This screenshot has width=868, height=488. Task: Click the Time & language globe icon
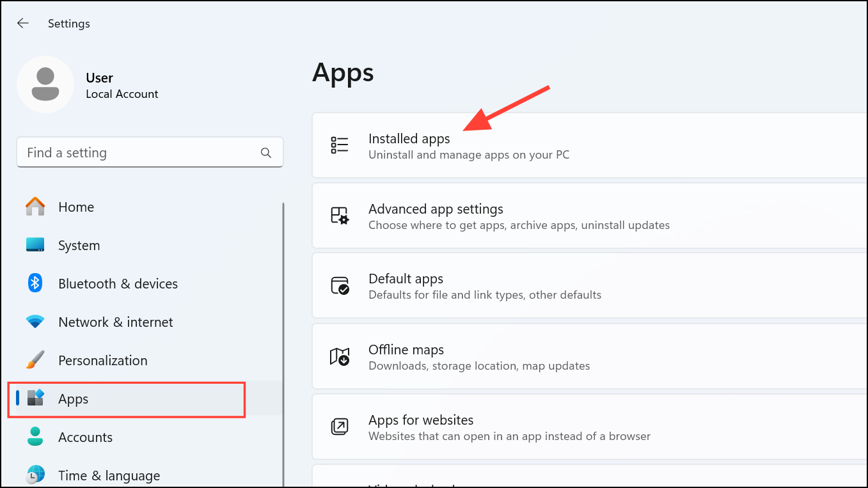35,475
